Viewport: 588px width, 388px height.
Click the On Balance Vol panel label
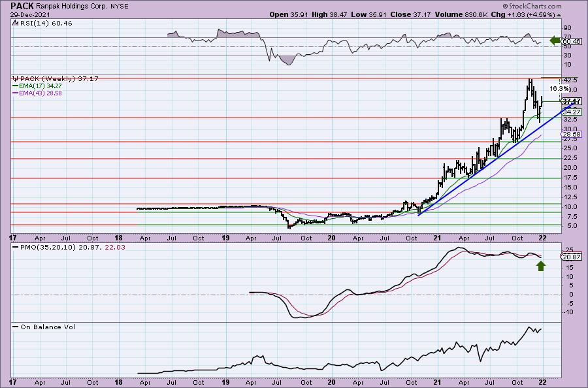click(44, 327)
